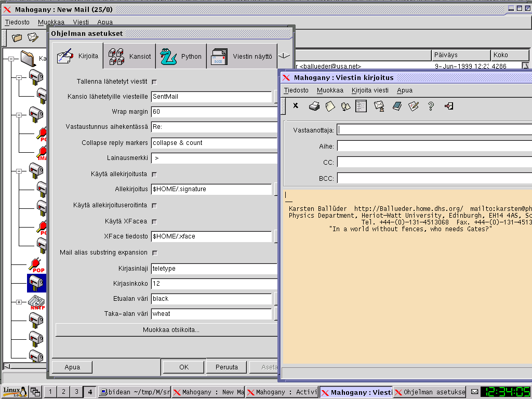The width and height of the screenshot is (532, 399).
Task: Switch to Mahogany : Activi taskbar entry
Action: coord(282,392)
